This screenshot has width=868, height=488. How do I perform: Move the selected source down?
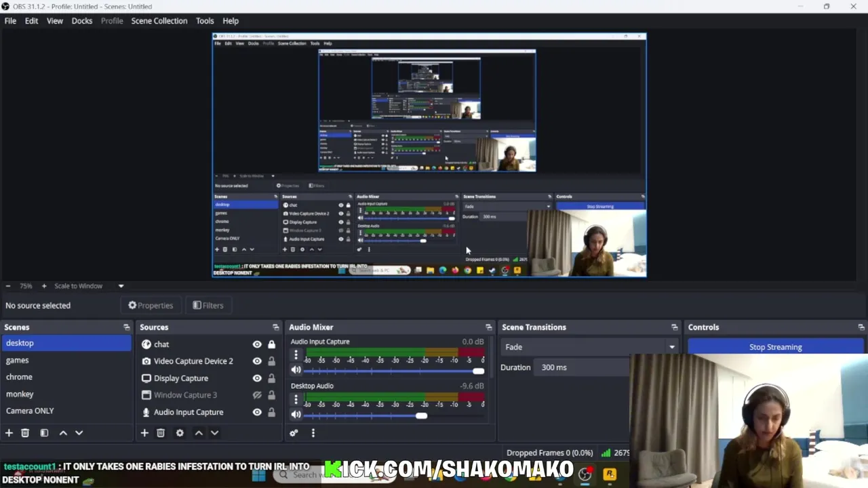click(214, 432)
